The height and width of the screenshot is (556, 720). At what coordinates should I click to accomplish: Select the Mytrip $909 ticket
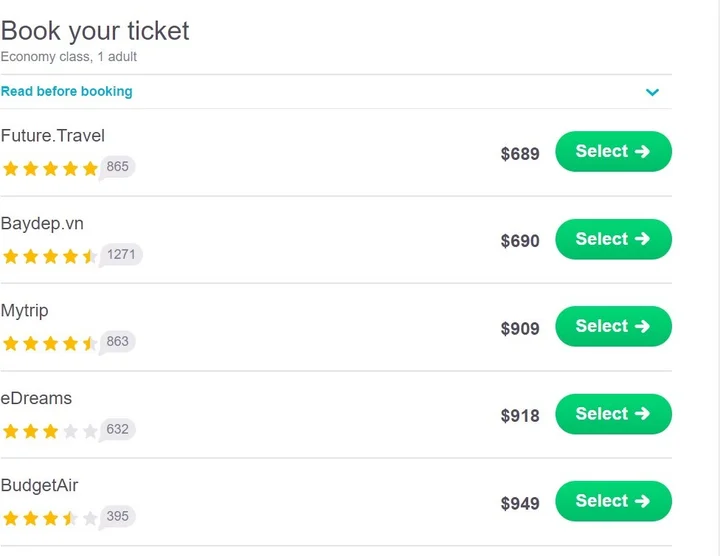tap(613, 327)
